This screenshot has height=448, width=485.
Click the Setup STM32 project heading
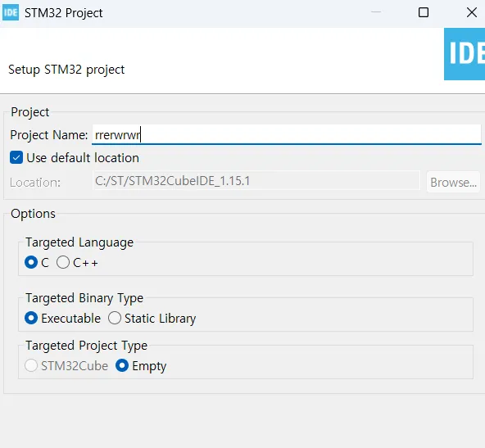point(66,70)
